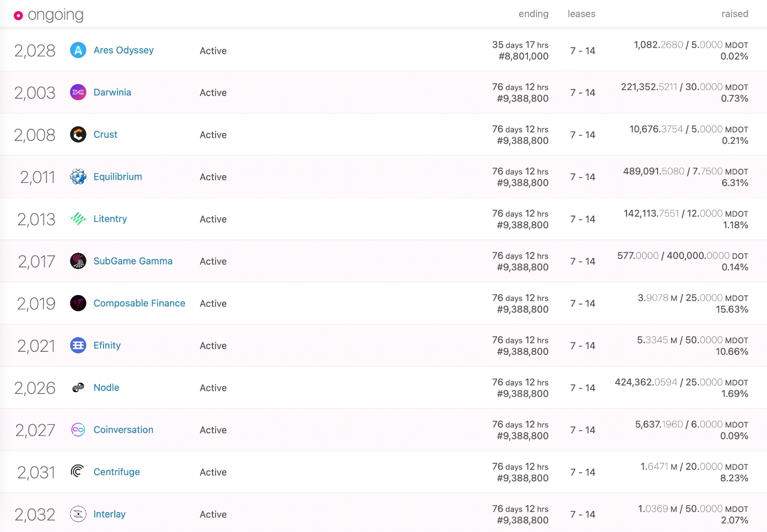This screenshot has height=532, width=767.
Task: Click the SubGame Gamma spiral logo
Action: click(x=78, y=261)
